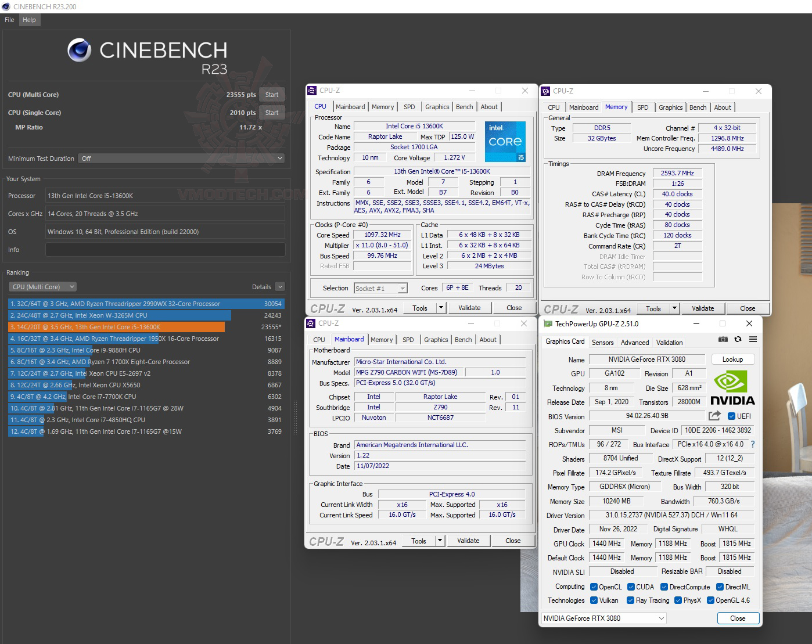Open the Cinebench File menu
Image resolution: width=812 pixels, height=644 pixels.
[9, 20]
